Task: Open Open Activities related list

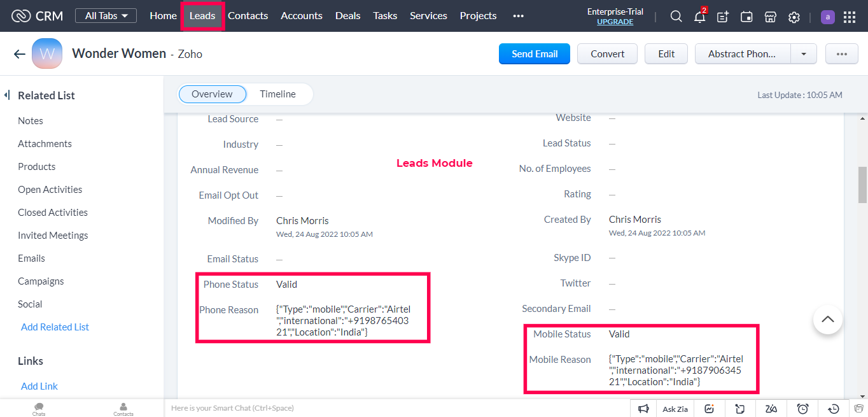Action: click(x=50, y=190)
